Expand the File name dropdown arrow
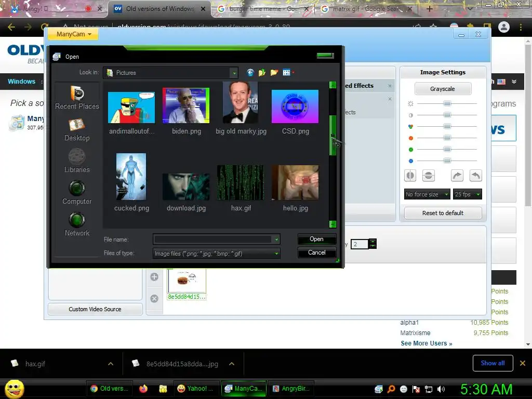The image size is (532, 399). [276, 240]
